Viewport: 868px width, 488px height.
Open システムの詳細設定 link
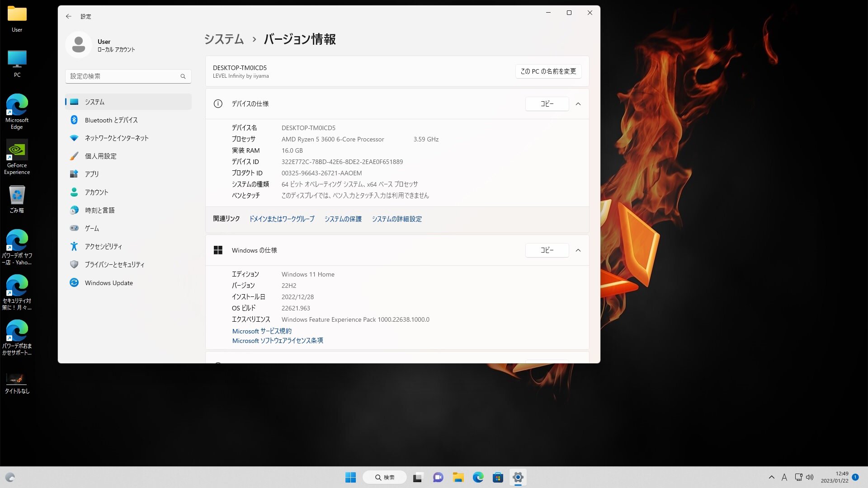[397, 219]
